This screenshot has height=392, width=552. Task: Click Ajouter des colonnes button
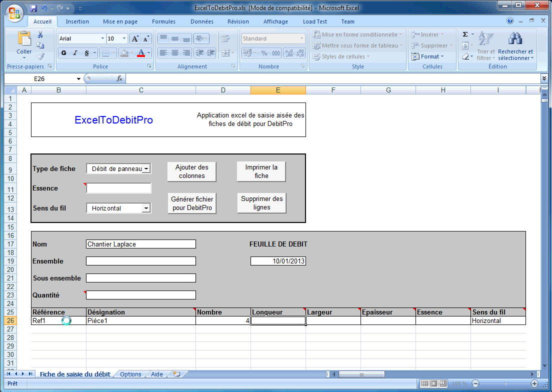coord(192,171)
